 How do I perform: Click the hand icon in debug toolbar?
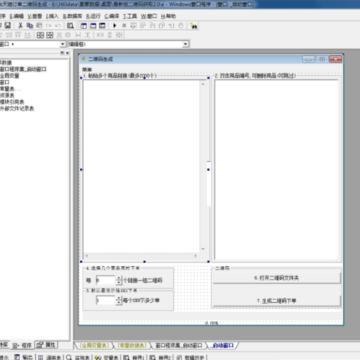click(180, 25)
